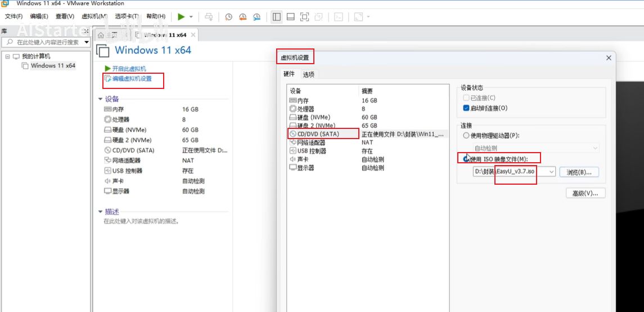Click the revert to snapshot icon

click(242, 17)
